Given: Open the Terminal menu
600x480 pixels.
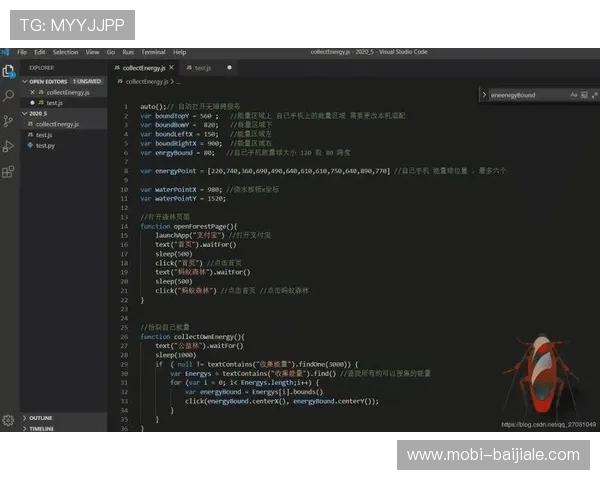Looking at the screenshot, I should [153, 52].
